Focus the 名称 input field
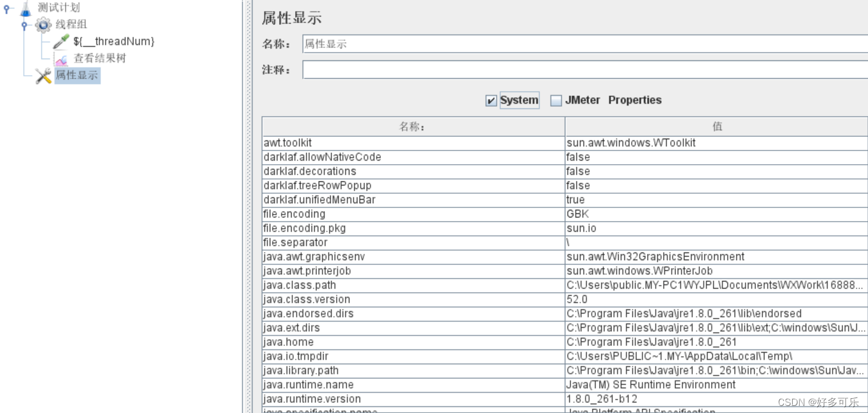Viewport: 868px width, 413px height. click(585, 44)
